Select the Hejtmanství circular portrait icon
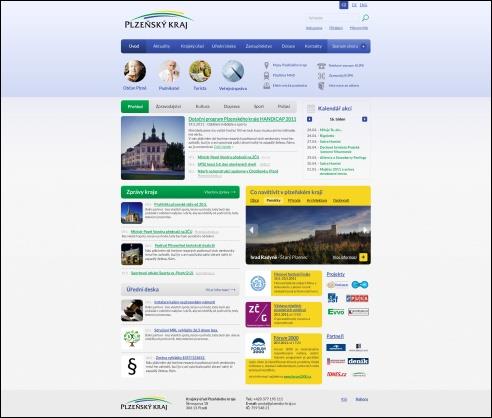The width and height of the screenshot is (492, 418). [x=169, y=71]
